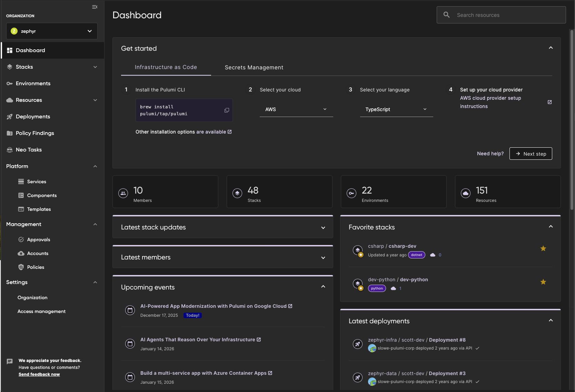Switch to Infrastructure as Code tab
The width and height of the screenshot is (575, 392).
point(166,67)
